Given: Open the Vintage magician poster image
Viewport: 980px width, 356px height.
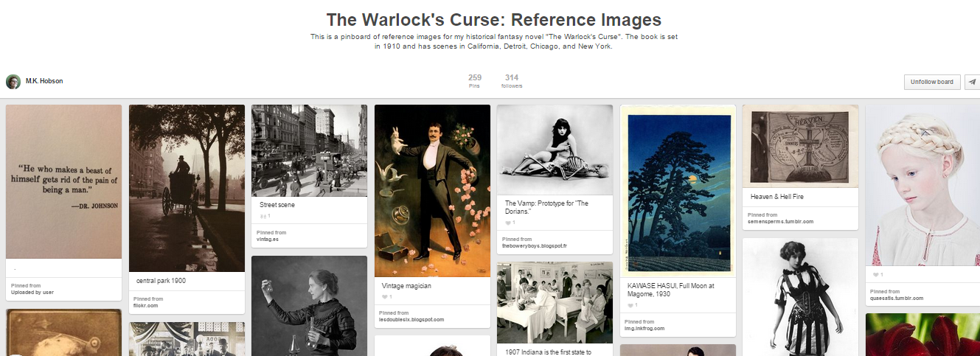Looking at the screenshot, I should click(x=432, y=191).
